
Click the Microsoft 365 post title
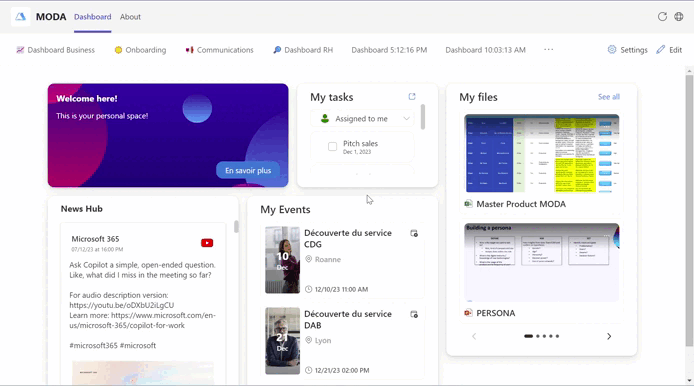tap(95, 239)
